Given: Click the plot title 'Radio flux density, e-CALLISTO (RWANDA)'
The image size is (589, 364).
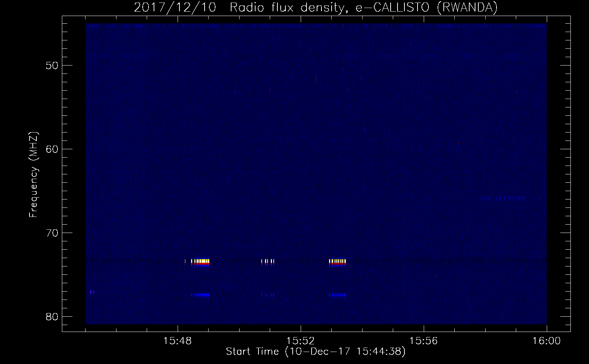Looking at the screenshot, I should click(x=364, y=8).
